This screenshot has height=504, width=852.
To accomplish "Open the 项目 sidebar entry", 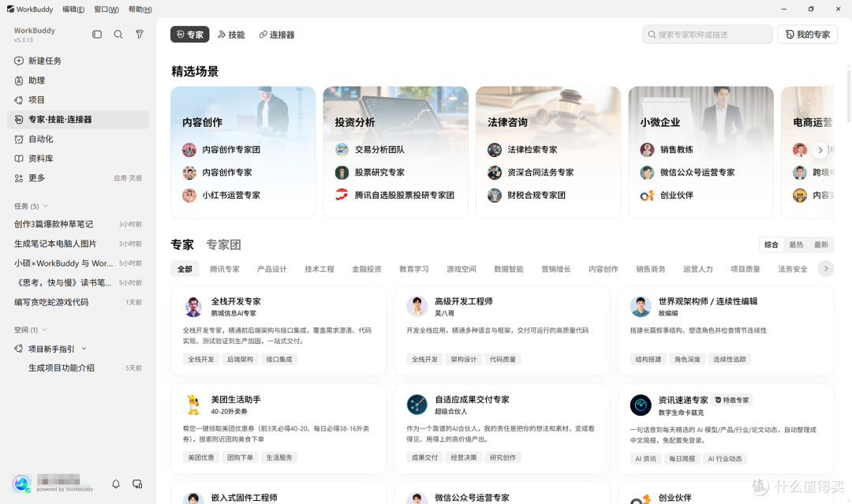I will click(x=77, y=100).
